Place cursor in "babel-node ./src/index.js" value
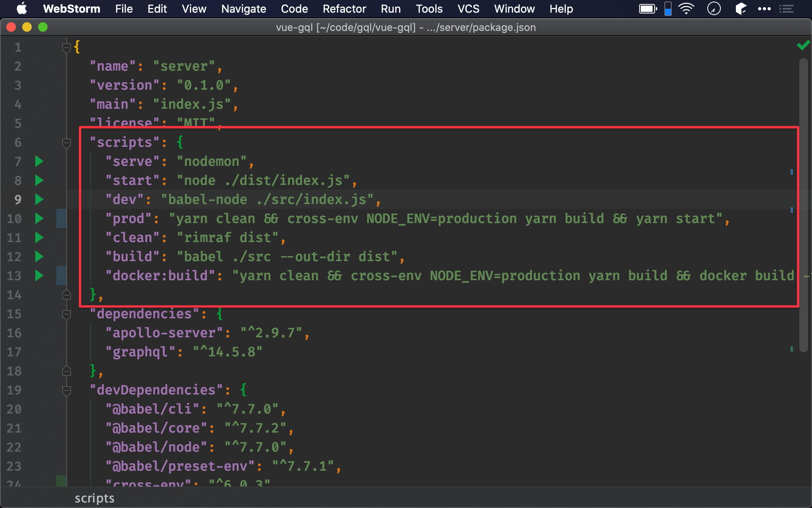812x508 pixels. click(x=267, y=200)
